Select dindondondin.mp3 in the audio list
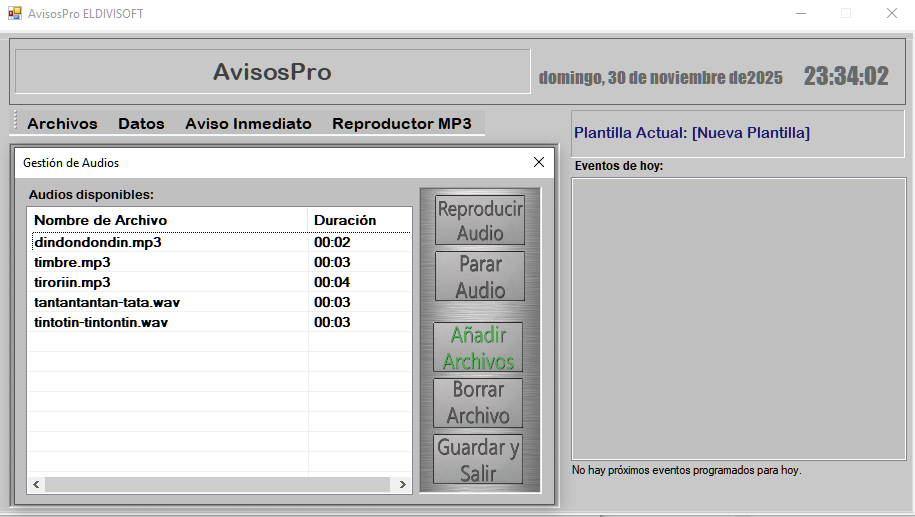915x517 pixels. [98, 242]
